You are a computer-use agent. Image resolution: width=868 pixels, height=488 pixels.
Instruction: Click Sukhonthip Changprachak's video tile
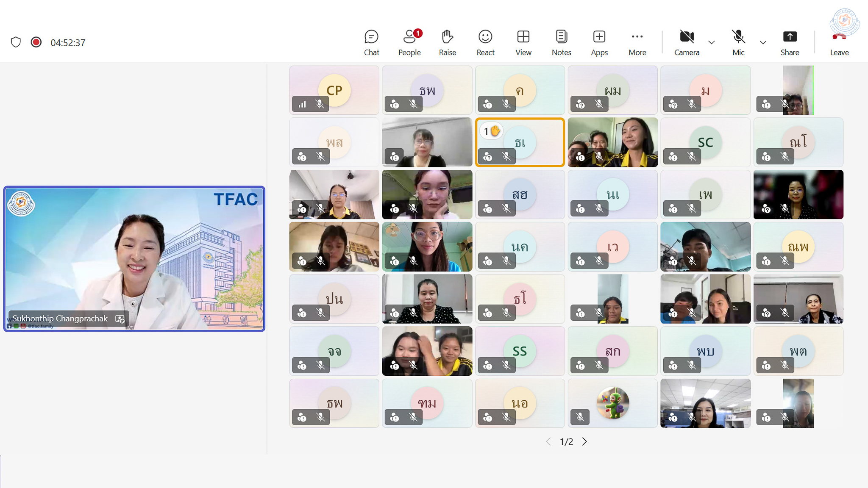[134, 259]
